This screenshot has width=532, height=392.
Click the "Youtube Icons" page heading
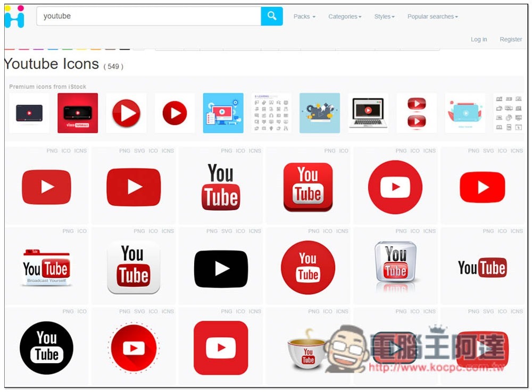pos(52,64)
